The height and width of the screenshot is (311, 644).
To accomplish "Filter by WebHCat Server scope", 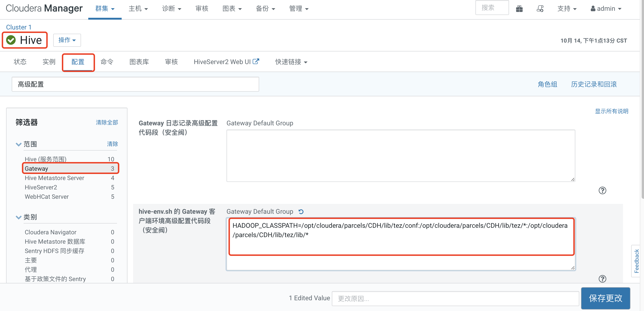I will click(x=70, y=197).
